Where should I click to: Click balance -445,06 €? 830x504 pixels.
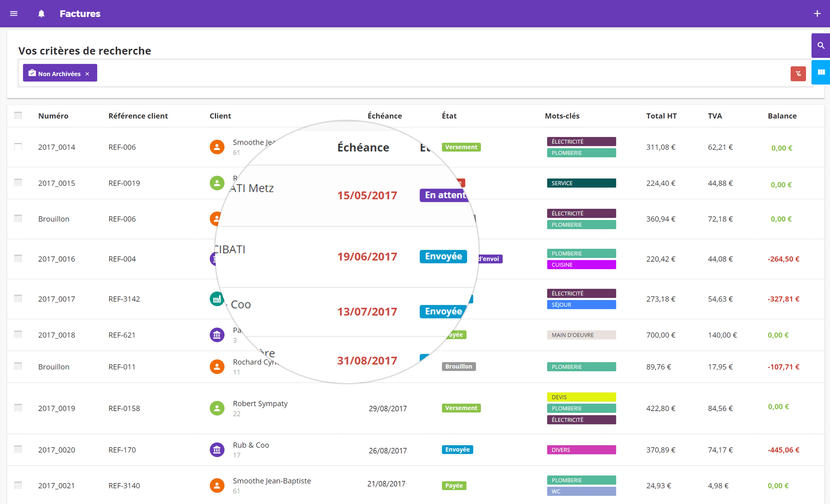(x=783, y=450)
